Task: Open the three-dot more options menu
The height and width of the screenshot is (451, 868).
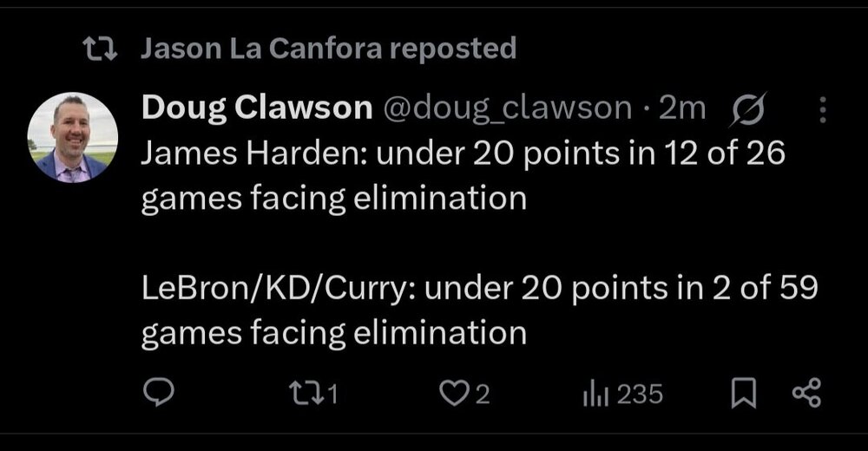Action: pos(823,108)
